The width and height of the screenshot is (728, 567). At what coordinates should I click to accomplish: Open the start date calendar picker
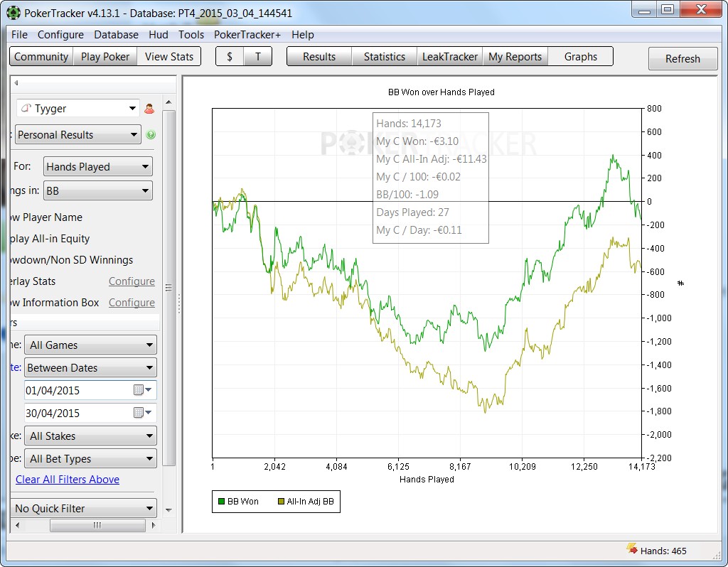point(142,390)
